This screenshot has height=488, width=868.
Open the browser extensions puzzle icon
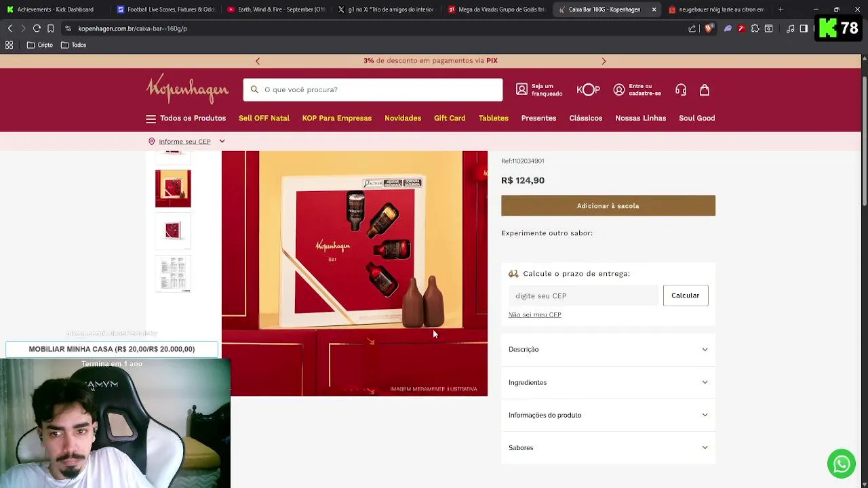(x=755, y=28)
